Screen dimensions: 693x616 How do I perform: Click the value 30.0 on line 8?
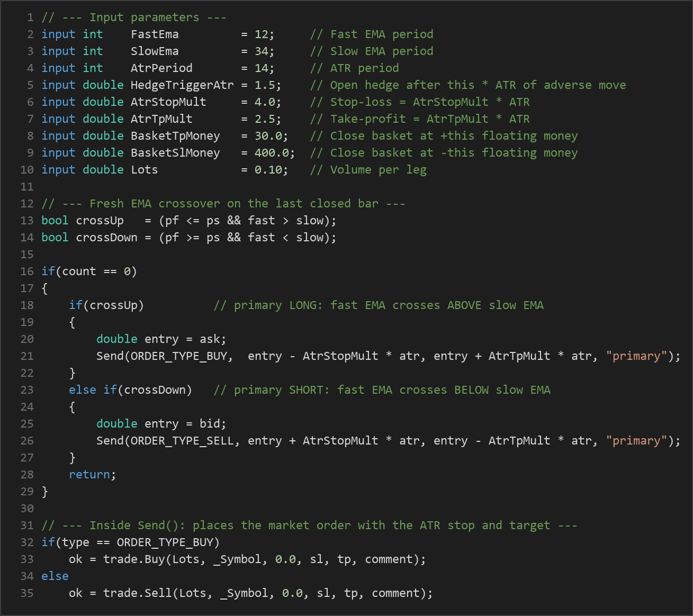[268, 136]
